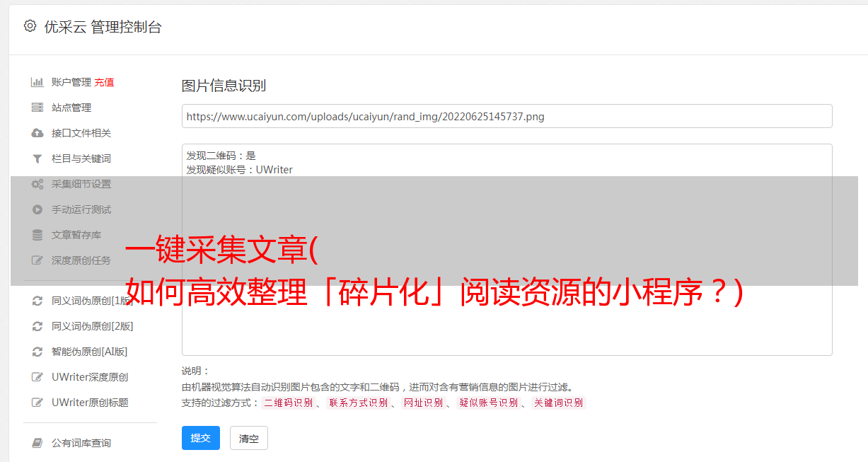The image size is (868, 462).
Task: Click the image URL input field
Action: click(x=507, y=116)
